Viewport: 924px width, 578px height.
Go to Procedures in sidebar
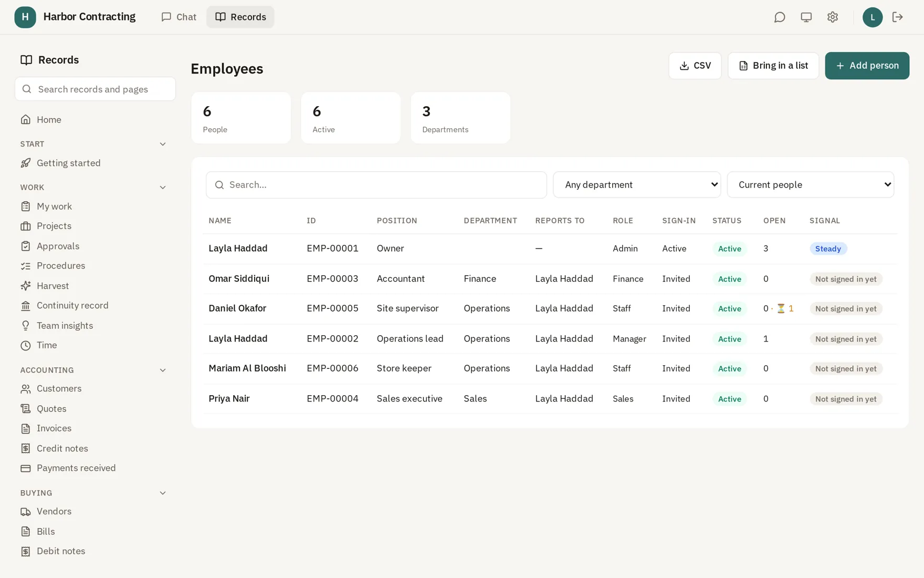[94, 266]
